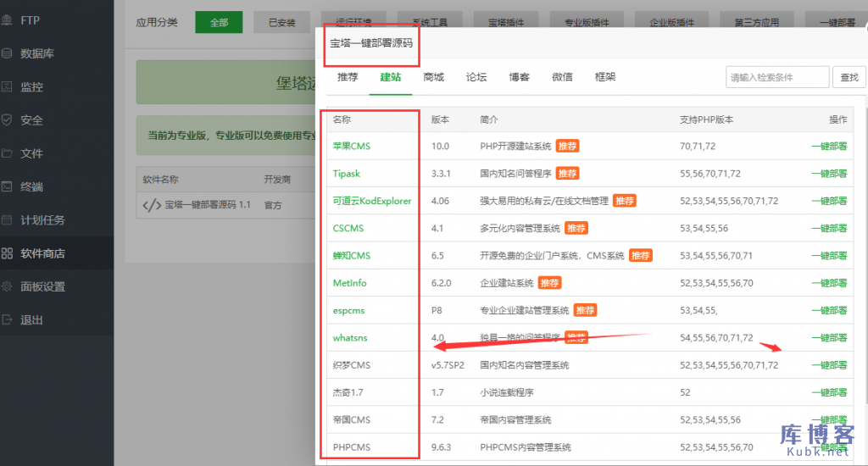868x466 pixels.
Task: Click 一键部署 for 可道云KodExplorer
Action: tap(829, 201)
